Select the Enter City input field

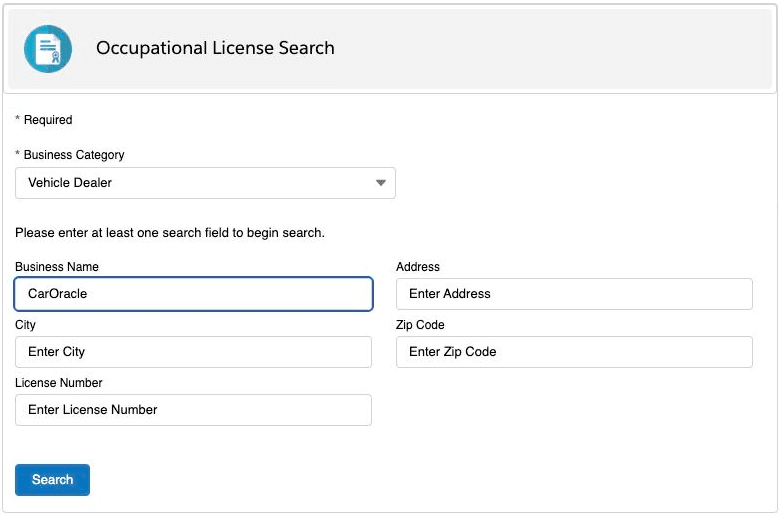pyautogui.click(x=193, y=352)
